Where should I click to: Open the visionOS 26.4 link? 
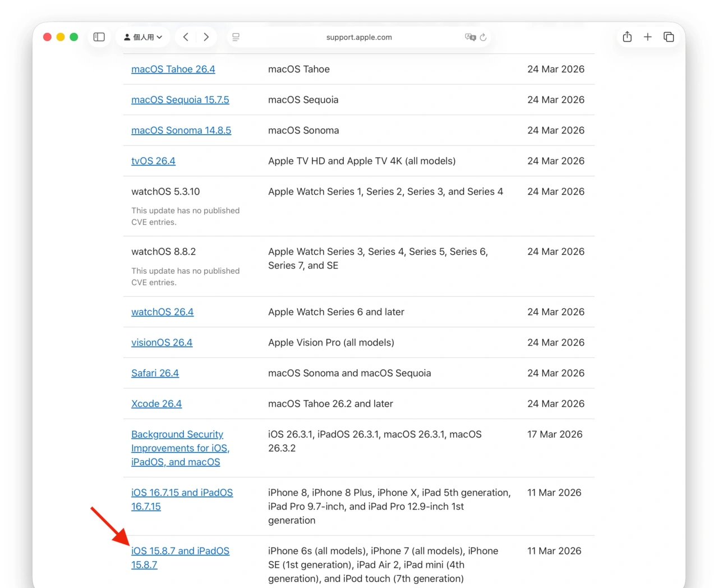[162, 342]
